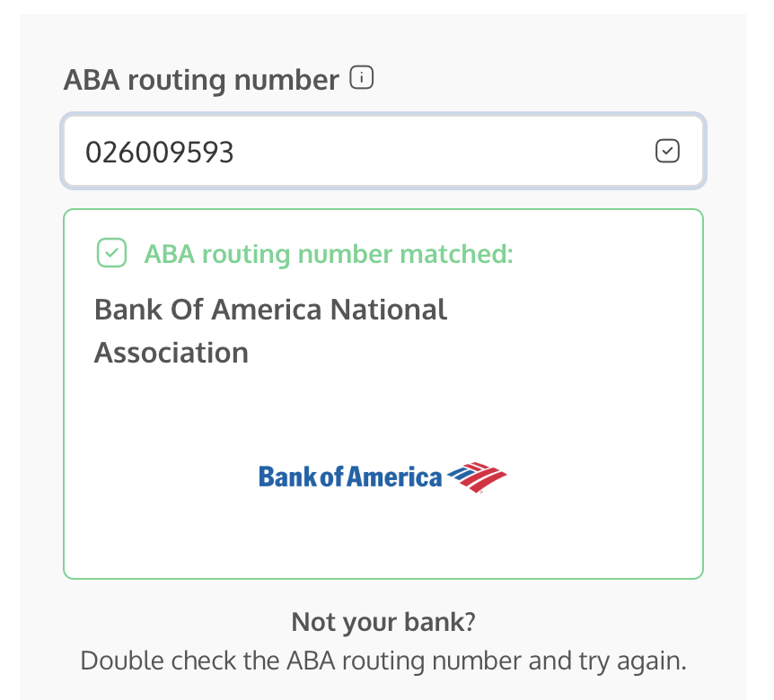Click the green check icon beside matched message
Viewport: 774px width, 700px height.
pyautogui.click(x=111, y=254)
